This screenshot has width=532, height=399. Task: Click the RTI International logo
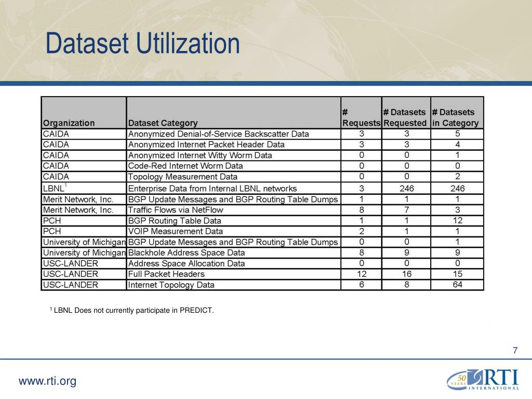click(483, 380)
